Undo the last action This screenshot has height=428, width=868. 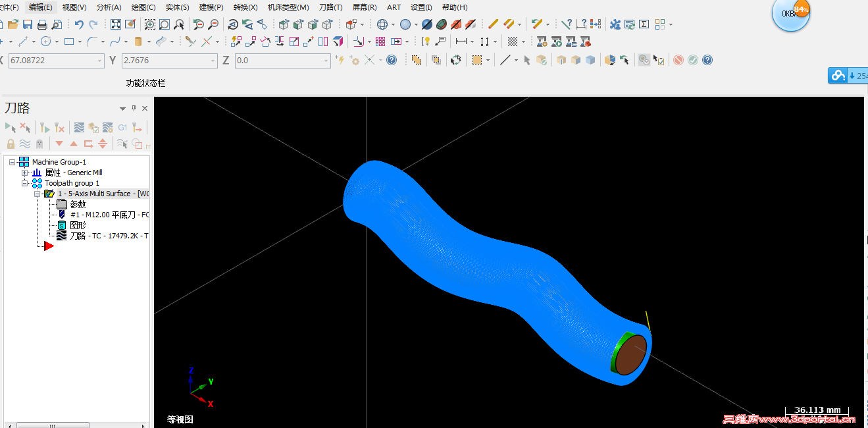click(79, 24)
